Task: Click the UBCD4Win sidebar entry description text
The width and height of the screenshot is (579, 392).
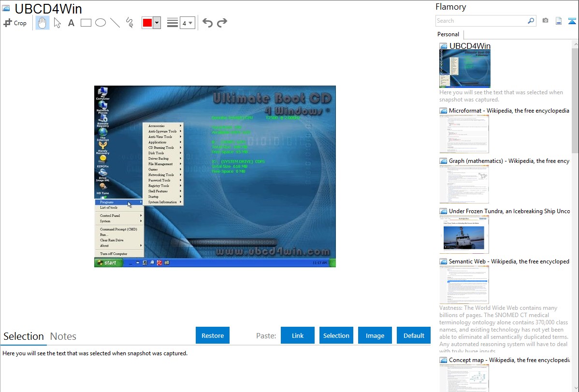Action: [x=501, y=96]
